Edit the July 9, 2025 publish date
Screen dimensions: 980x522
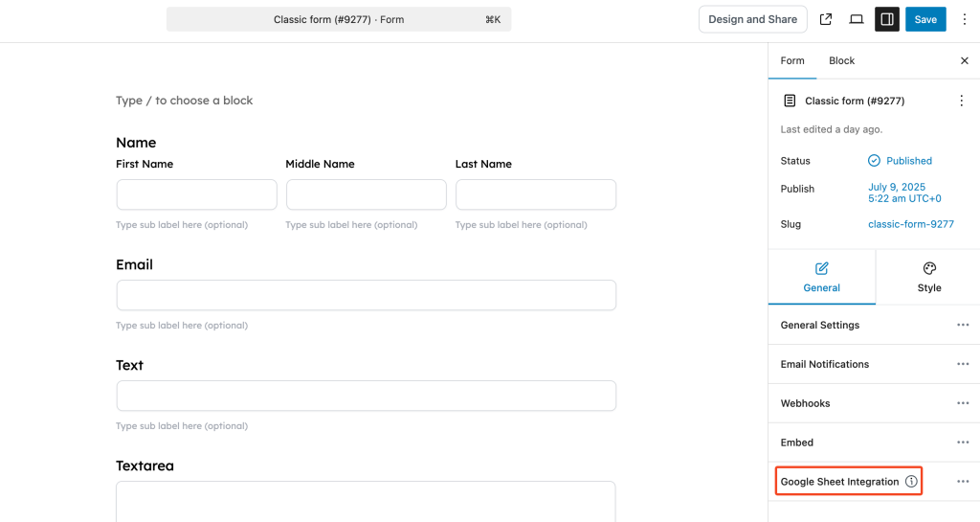click(x=904, y=193)
